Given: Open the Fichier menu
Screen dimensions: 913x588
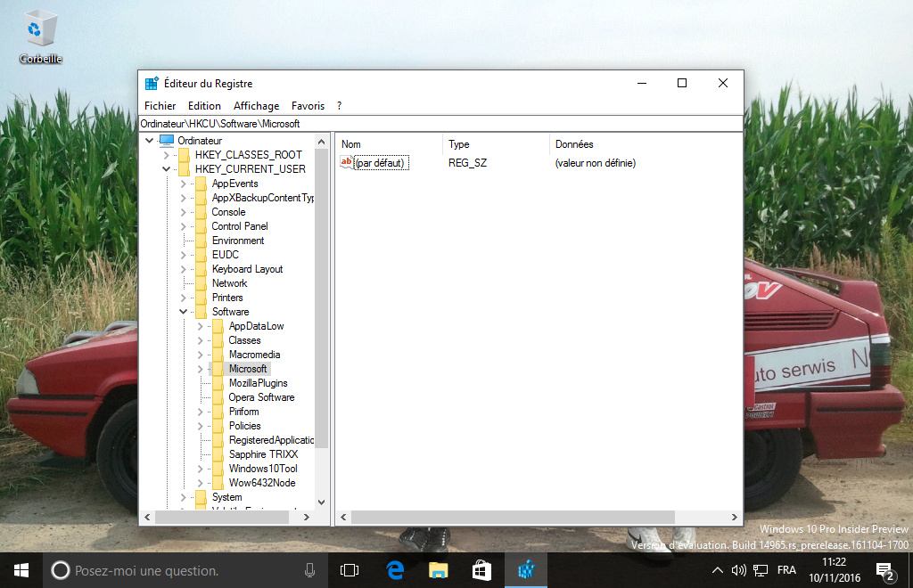Looking at the screenshot, I should click(160, 106).
